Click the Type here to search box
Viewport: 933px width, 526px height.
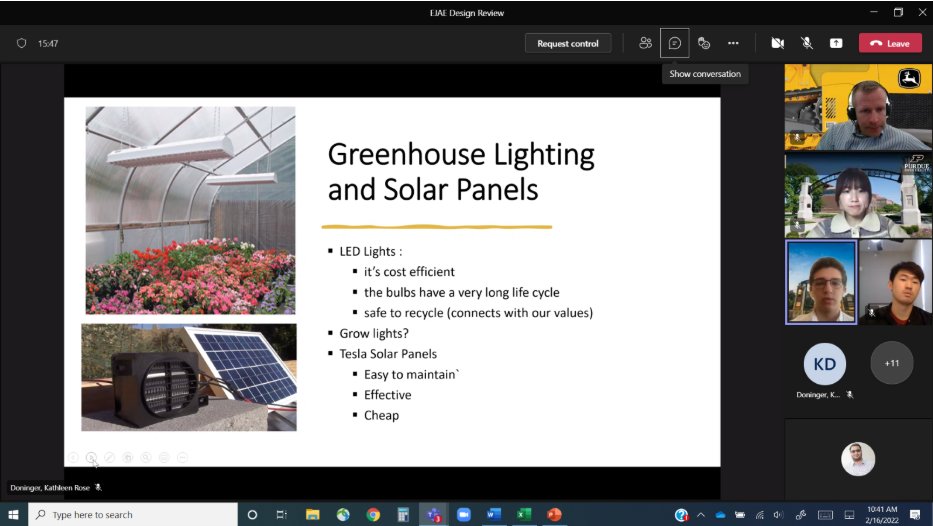coord(133,515)
